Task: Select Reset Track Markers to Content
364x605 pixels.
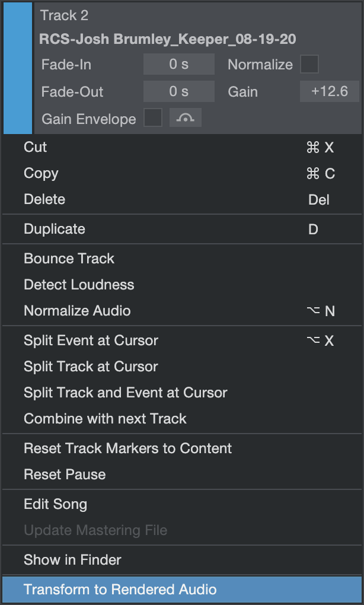Action: 127,448
